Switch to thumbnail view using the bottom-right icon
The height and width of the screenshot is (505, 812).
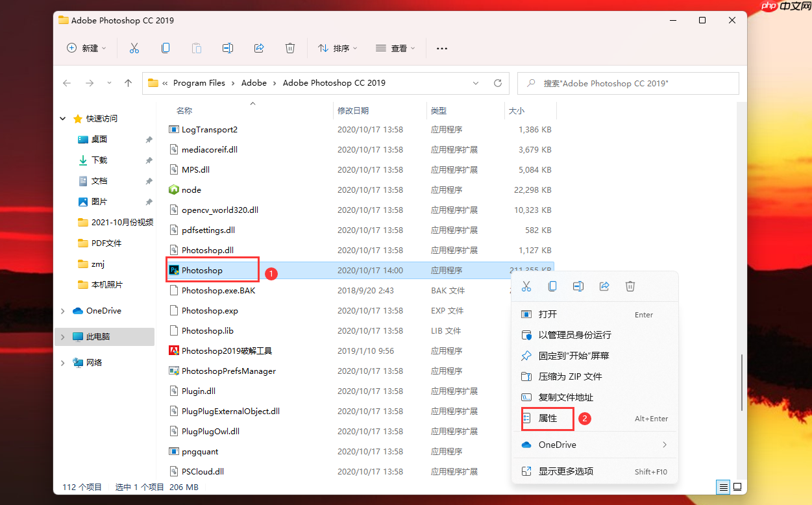(738, 487)
